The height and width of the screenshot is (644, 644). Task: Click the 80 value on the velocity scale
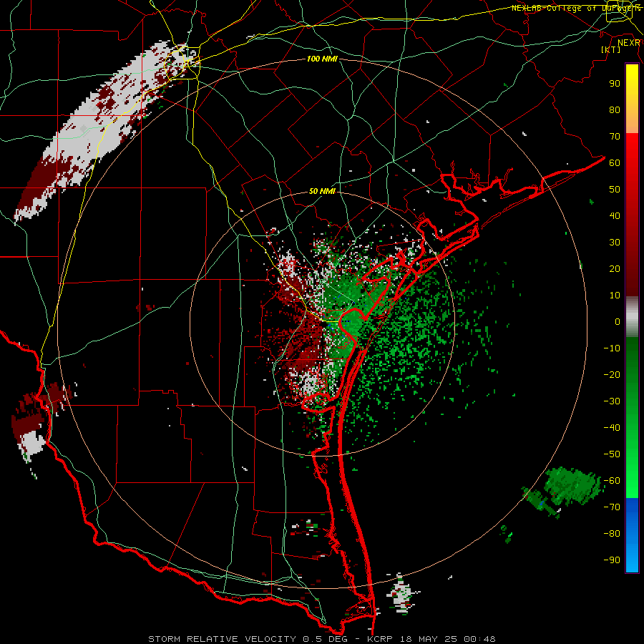tap(615, 110)
